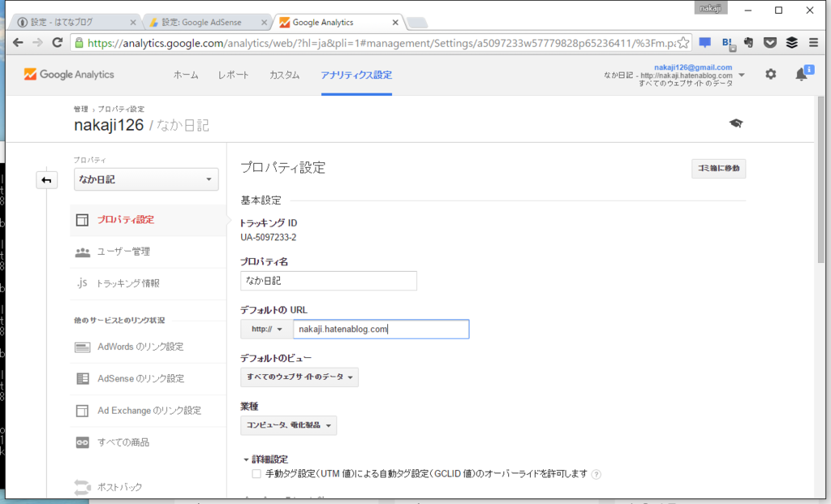The width and height of the screenshot is (831, 504).
Task: Click the blue chat bubble extension icon
Action: 705,43
